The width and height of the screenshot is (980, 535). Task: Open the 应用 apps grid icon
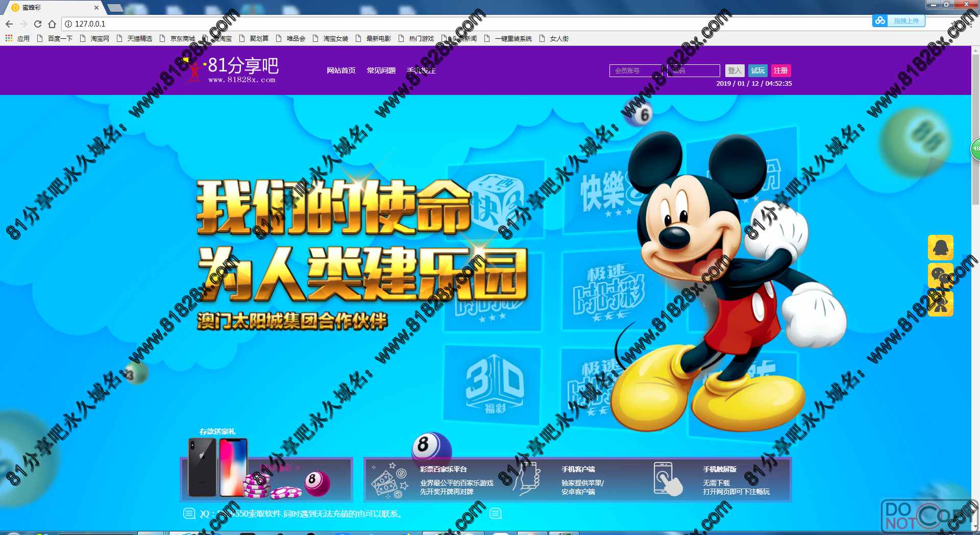(9, 38)
